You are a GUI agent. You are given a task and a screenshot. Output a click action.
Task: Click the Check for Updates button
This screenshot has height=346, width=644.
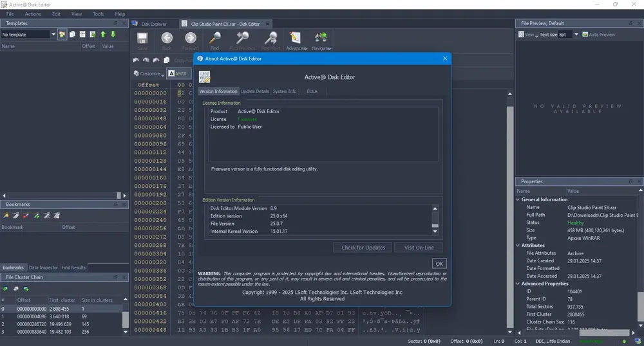pos(363,248)
